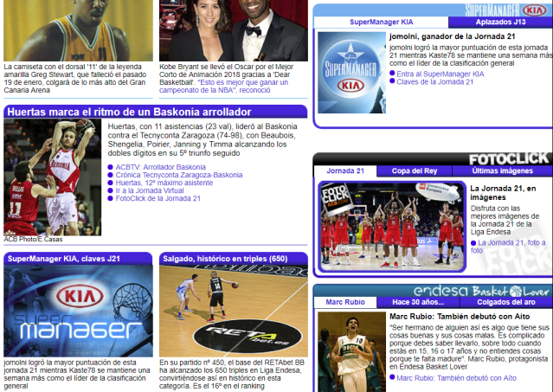Click the Marc Rubio quote paragraph
Screen dimensions: 553x392
pos(469,347)
